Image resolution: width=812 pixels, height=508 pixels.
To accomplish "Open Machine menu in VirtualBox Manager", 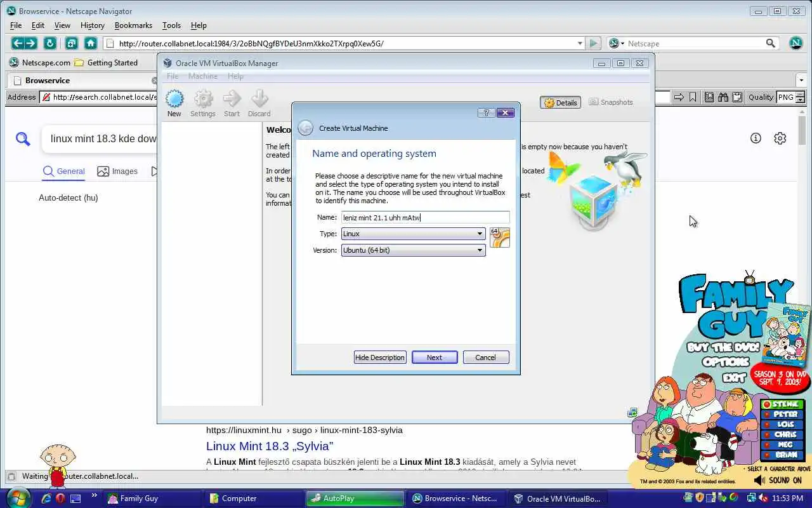I will coord(203,76).
